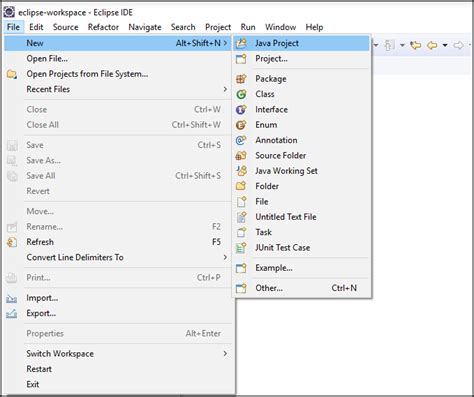Open the Import... wizard

[x=118, y=298]
